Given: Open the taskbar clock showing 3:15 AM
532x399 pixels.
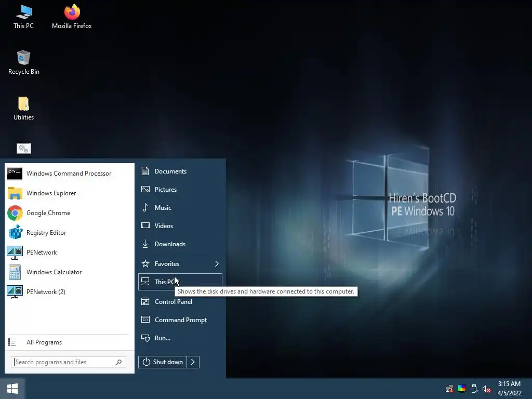Looking at the screenshot, I should tap(509, 389).
